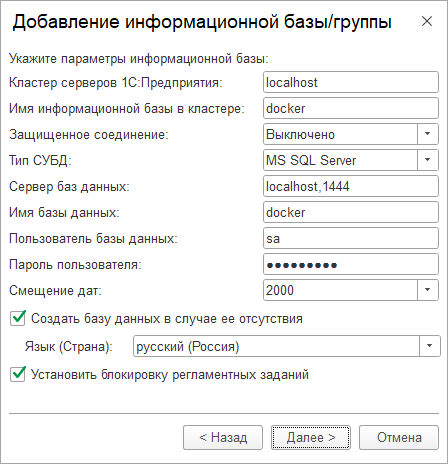Select the Пароль пользователя password field

tap(351, 264)
